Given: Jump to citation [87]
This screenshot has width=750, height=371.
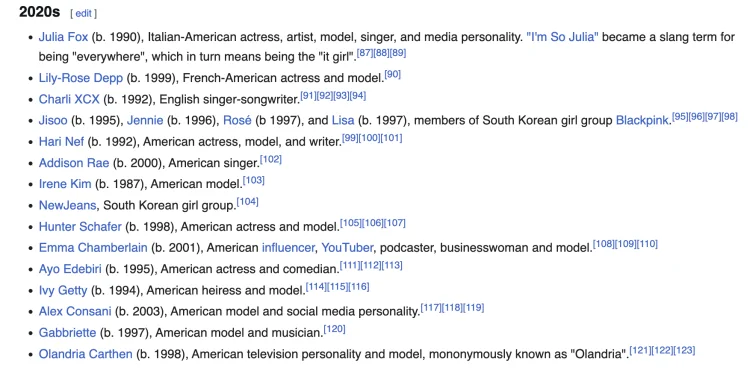Looking at the screenshot, I should [x=365, y=53].
